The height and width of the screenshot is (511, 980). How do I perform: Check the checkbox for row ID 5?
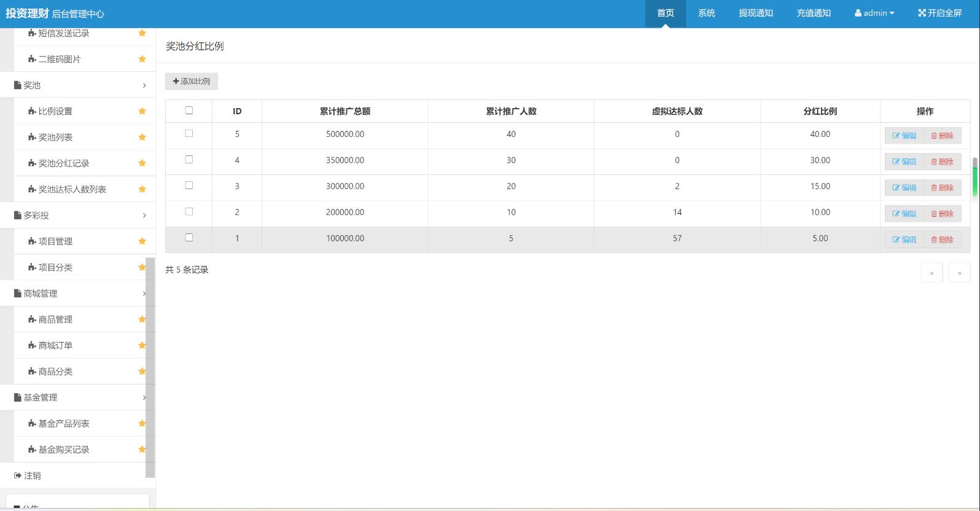click(189, 133)
